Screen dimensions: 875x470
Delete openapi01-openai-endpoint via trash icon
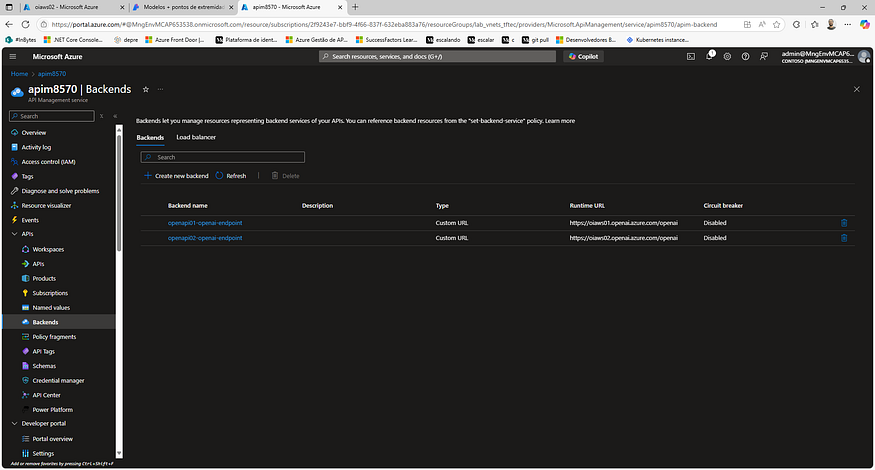coord(844,223)
